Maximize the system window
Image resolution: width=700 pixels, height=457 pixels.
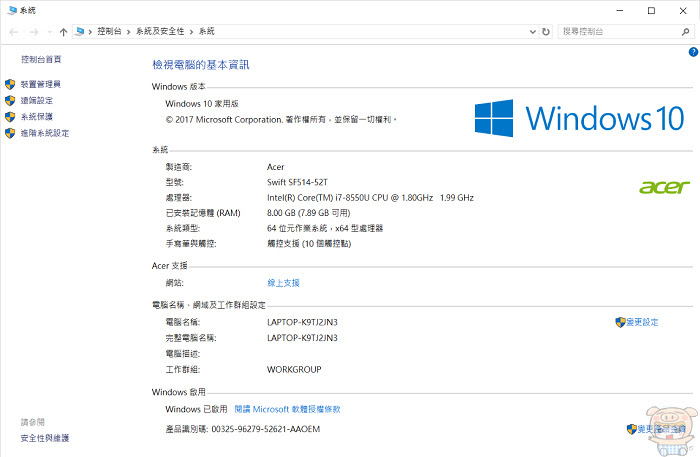click(x=651, y=11)
